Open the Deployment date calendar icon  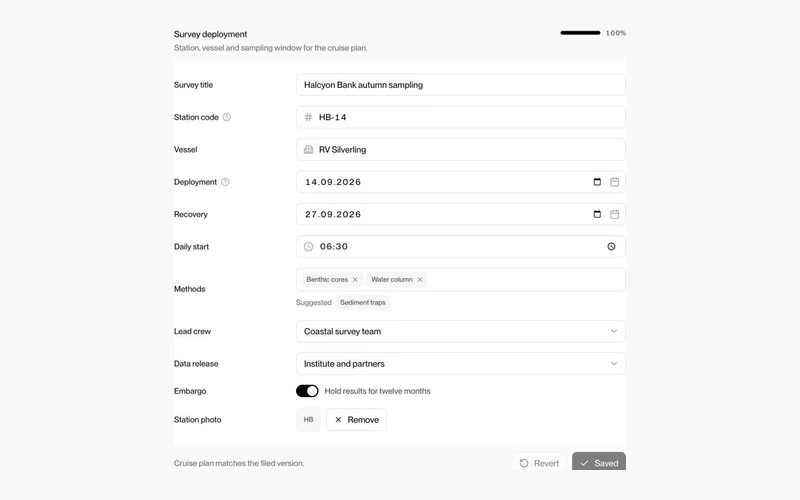pyautogui.click(x=615, y=182)
